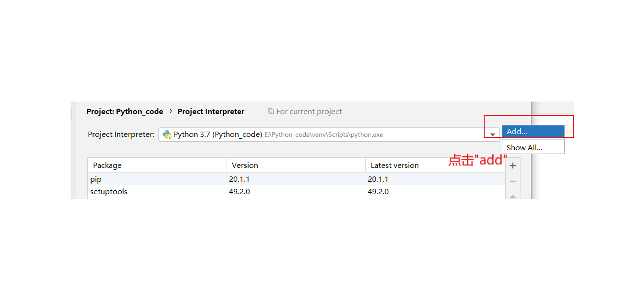Click the Project Interpreter: field label

coord(121,134)
